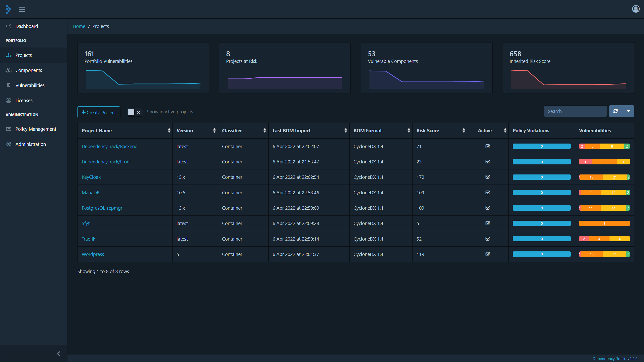Toggle the hamburger sidebar menu icon

click(22, 9)
